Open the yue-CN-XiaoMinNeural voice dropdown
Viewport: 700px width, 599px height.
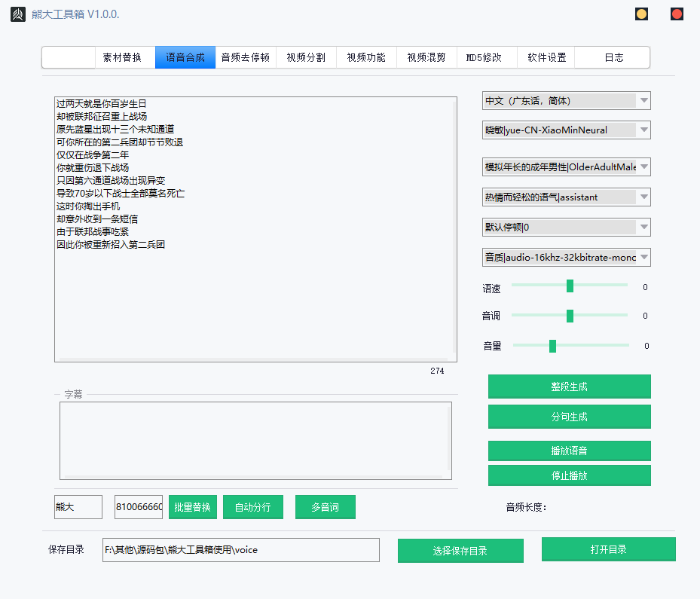(x=566, y=130)
